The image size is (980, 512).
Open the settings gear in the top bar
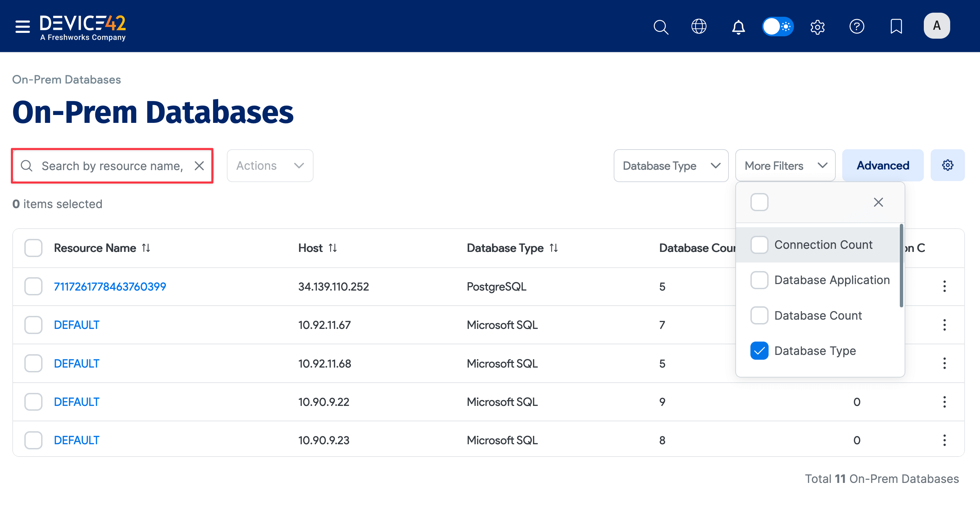[817, 27]
